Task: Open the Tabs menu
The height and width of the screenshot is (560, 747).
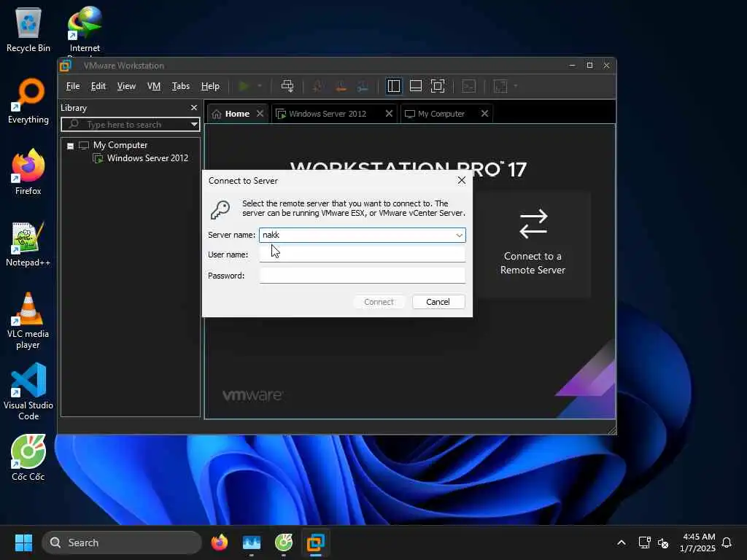Action: [181, 86]
